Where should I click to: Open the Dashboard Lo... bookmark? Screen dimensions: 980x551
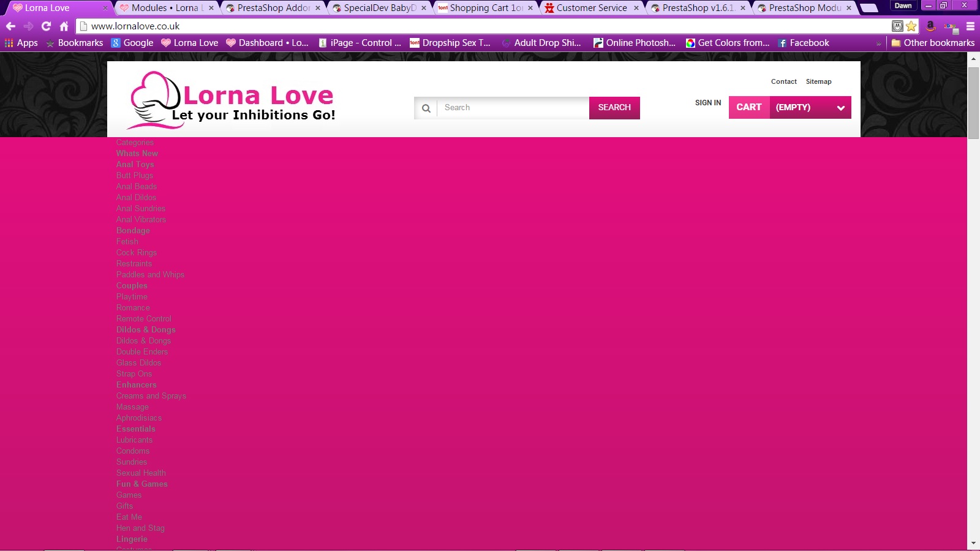tap(268, 43)
